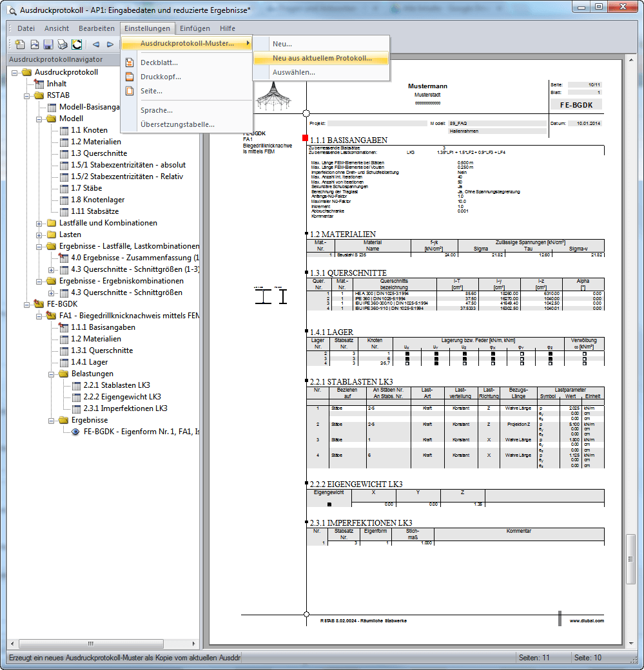Click www.dlubal.com in the page footer
The image size is (644, 670).
tap(587, 621)
